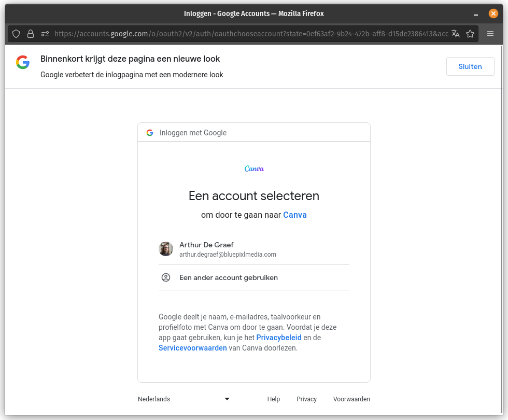Screen dimensions: 508x420
Task: Open the Servicevoorwaarden link
Action: (x=193, y=348)
